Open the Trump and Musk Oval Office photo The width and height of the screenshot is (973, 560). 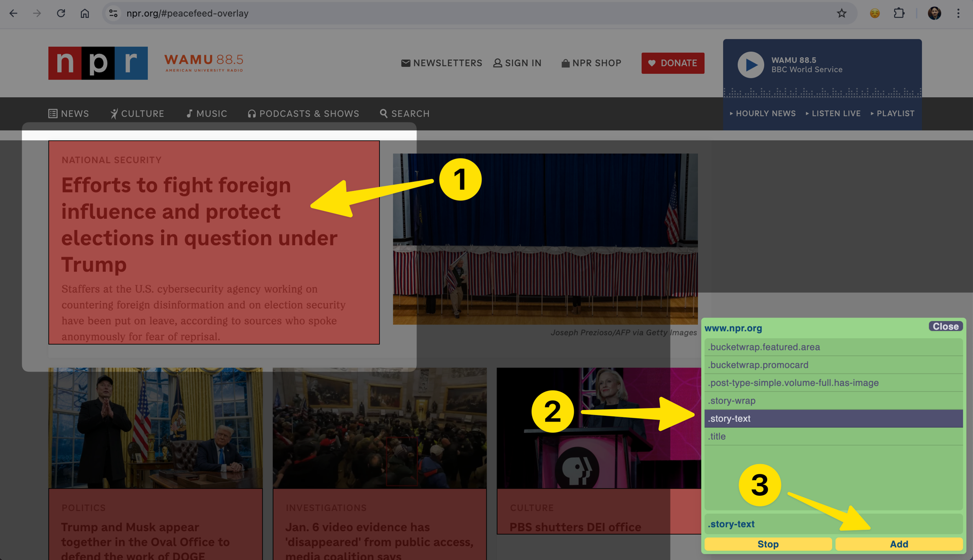pos(156,428)
